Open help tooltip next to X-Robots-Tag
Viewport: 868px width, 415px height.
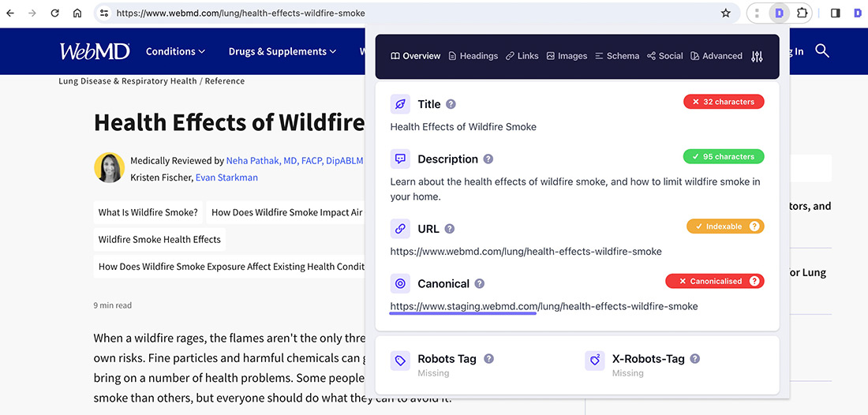click(x=695, y=358)
